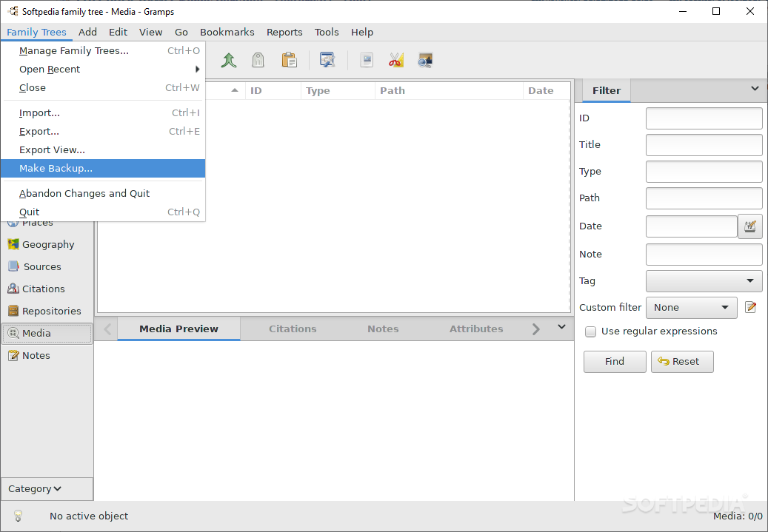The width and height of the screenshot is (768, 532).
Task: Expand the bottom bar options chevron
Action: pyautogui.click(x=562, y=326)
